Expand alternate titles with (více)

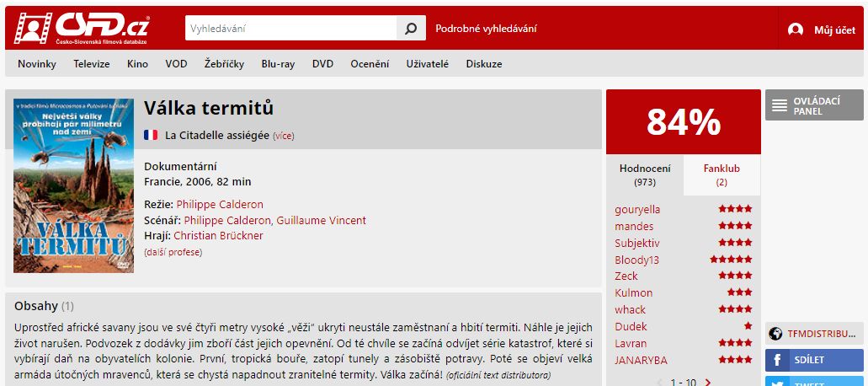(x=284, y=137)
